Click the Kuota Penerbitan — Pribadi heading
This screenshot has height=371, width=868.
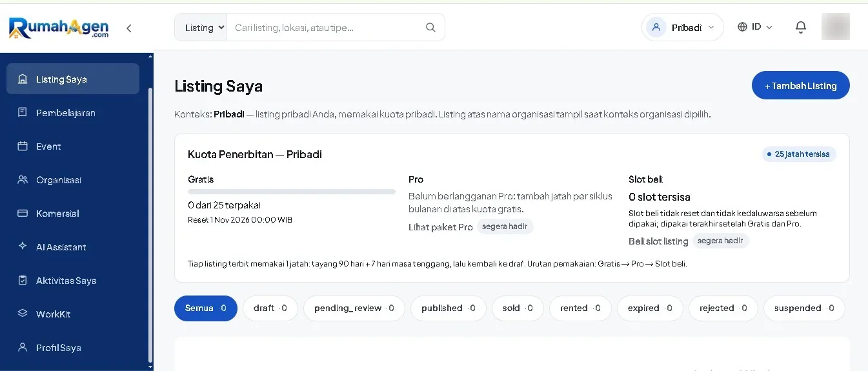255,154
